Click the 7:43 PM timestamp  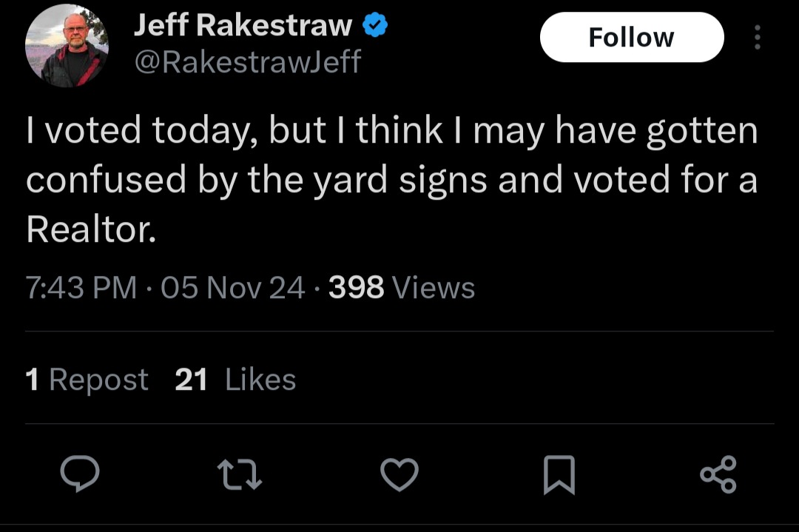(81, 287)
